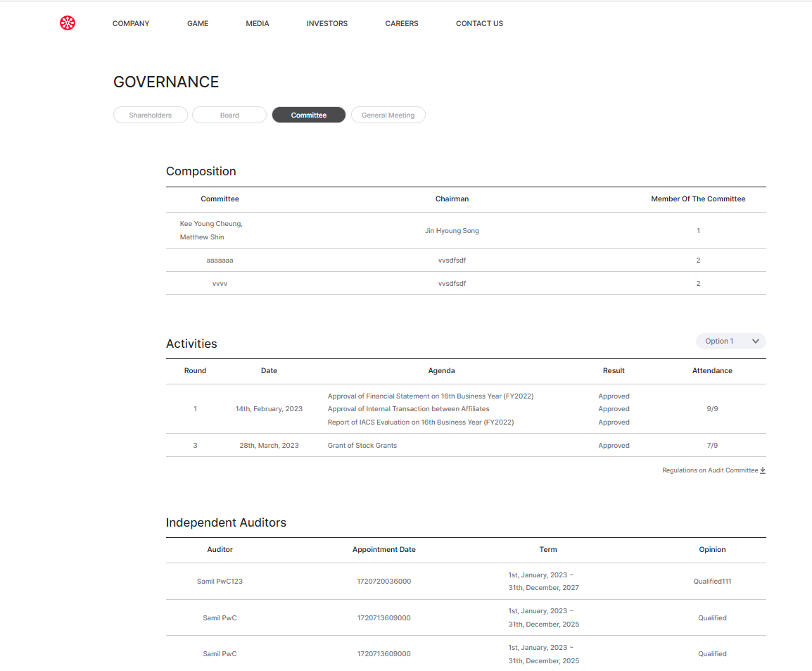Screen dimensions: 812x671
Task: Select the '7/9' attendance value
Action: point(712,445)
